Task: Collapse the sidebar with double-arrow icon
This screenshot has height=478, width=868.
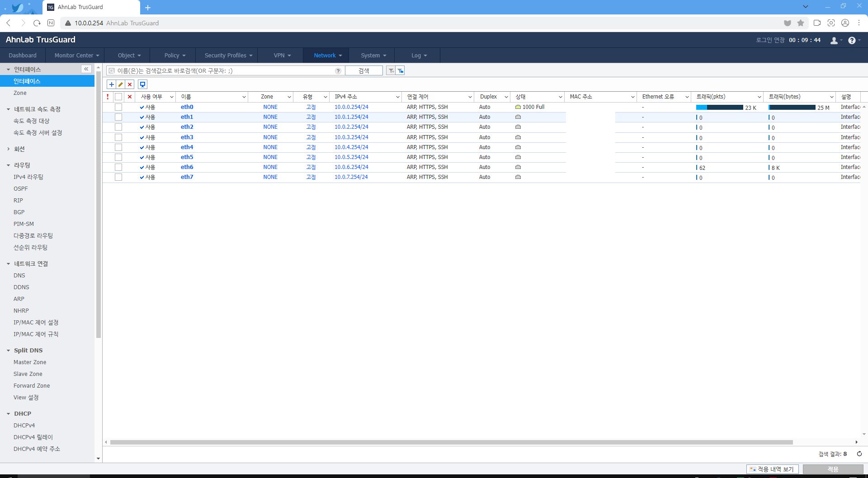Action: pos(86,69)
